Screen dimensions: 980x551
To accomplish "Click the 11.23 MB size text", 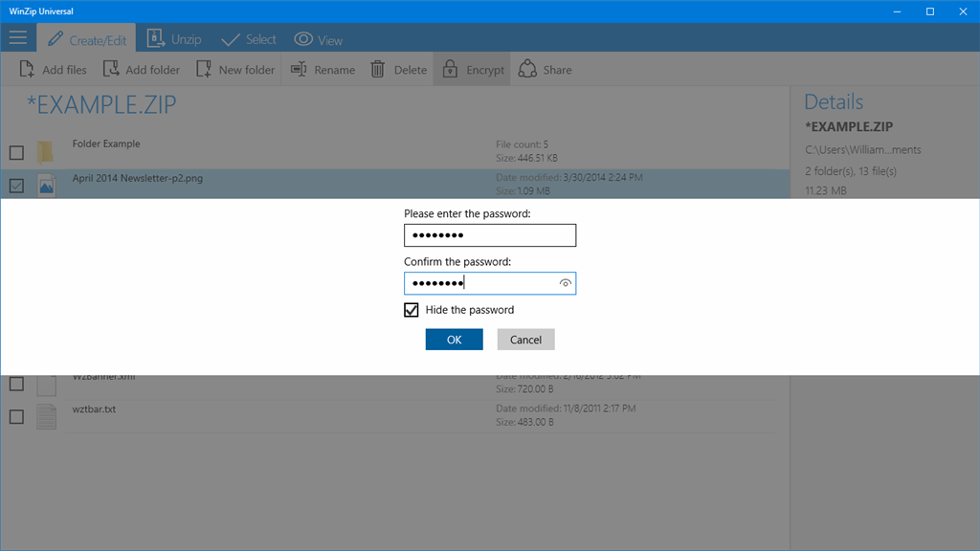I will click(x=826, y=190).
